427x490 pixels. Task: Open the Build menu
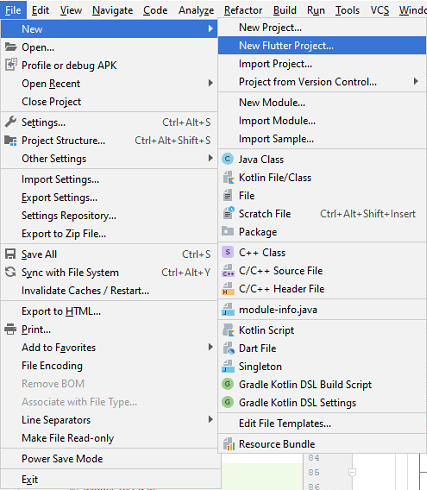[285, 10]
